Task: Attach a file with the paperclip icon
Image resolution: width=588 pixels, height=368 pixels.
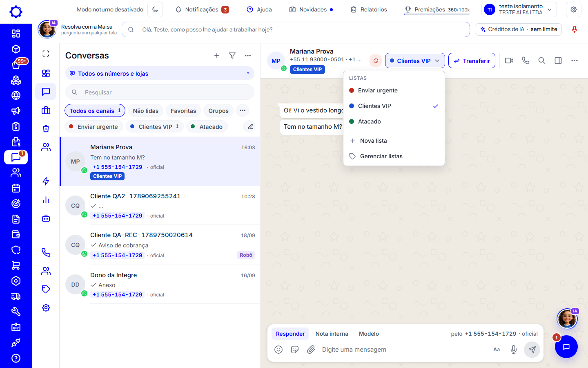Action: pos(311,350)
